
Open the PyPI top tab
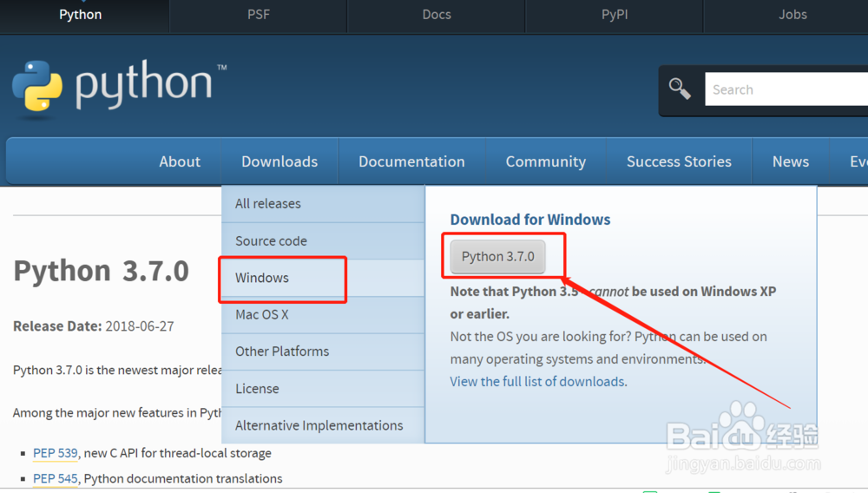(615, 15)
